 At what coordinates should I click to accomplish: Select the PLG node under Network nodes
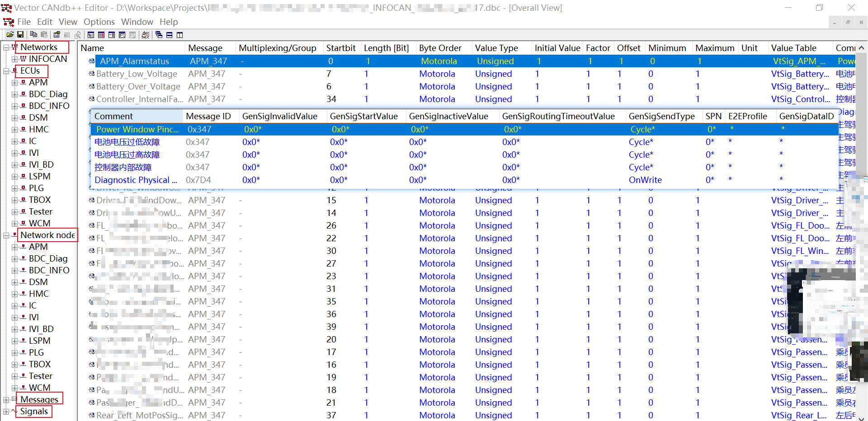coord(37,353)
